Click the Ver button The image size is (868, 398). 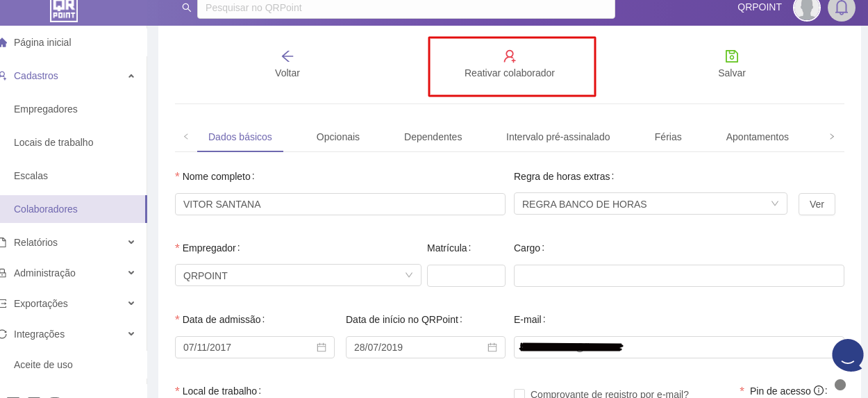(x=817, y=204)
